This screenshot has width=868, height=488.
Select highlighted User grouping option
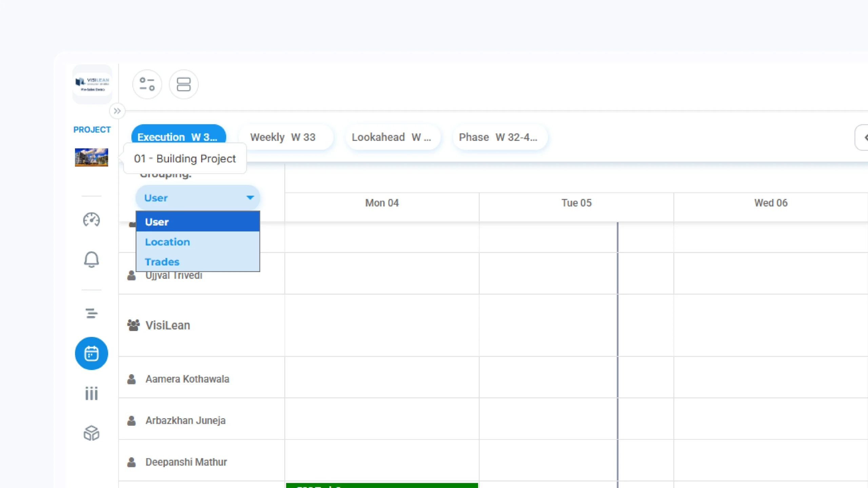tap(157, 222)
